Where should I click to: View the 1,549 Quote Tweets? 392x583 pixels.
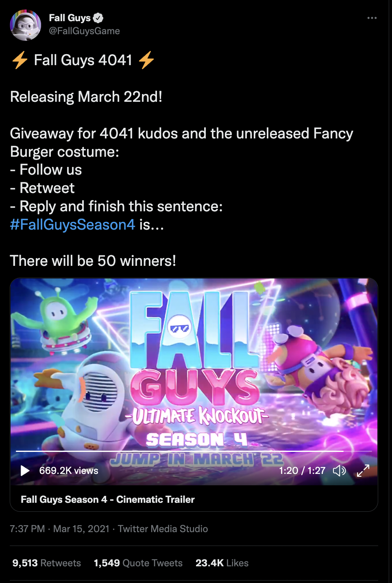tap(138, 563)
